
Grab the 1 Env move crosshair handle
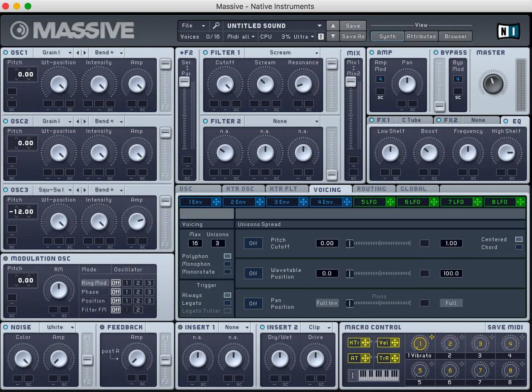[x=216, y=202]
